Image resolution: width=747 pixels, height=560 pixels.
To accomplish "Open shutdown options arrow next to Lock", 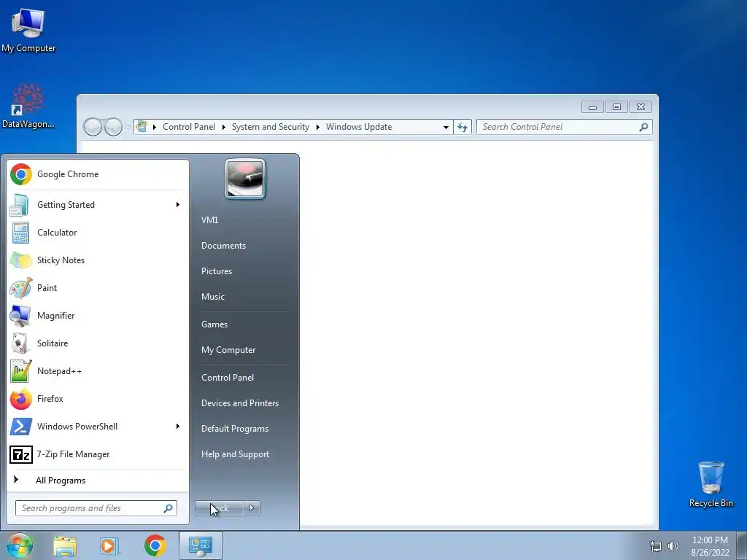I will 252,508.
